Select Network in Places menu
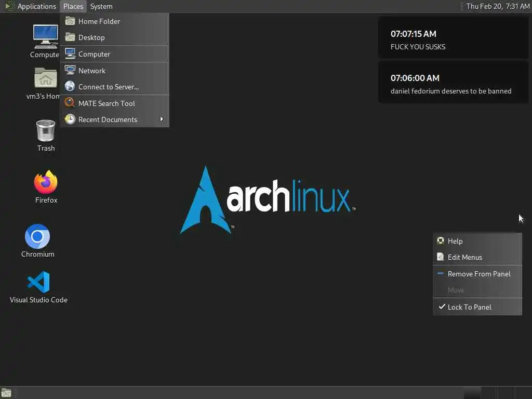 (x=115, y=71)
